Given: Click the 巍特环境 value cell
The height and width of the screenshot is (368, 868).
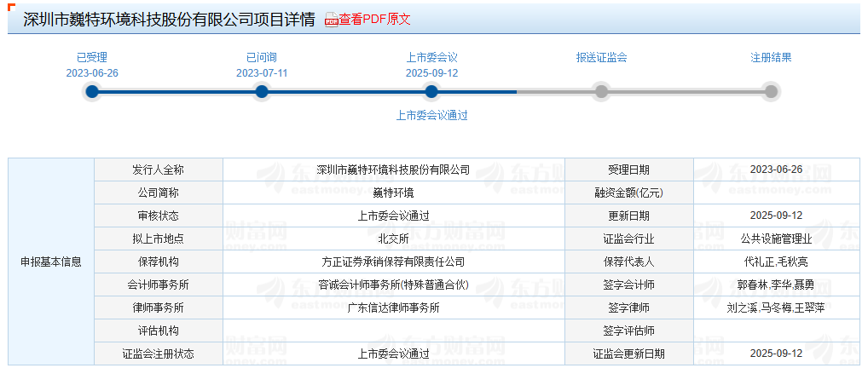Looking at the screenshot, I should coord(394,193).
